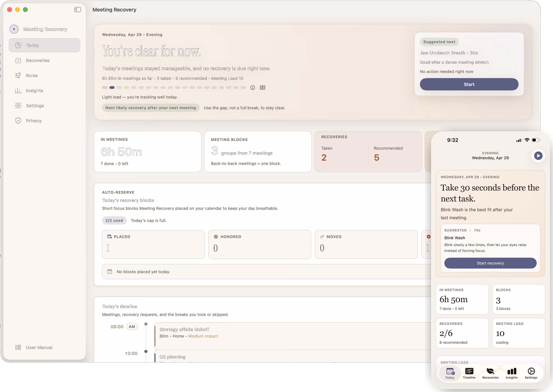This screenshot has width=553, height=392.
Task: Open the In Meetings 6h 50m card
Action: 148,152
